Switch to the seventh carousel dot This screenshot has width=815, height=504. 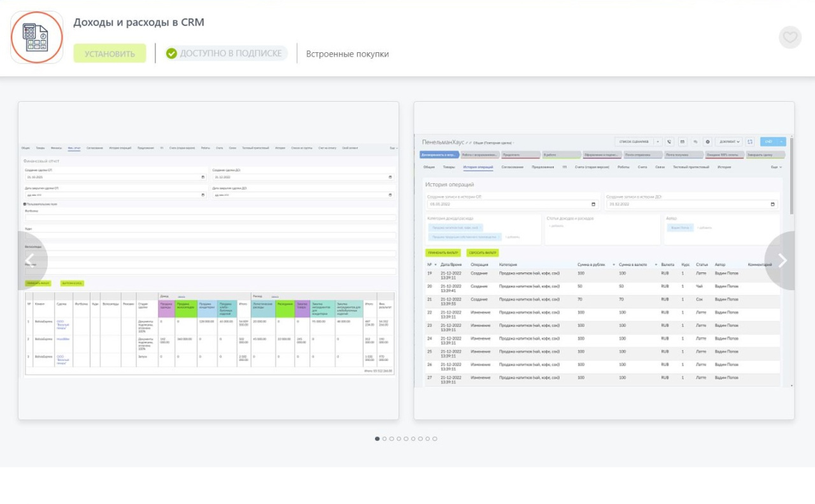click(x=420, y=438)
